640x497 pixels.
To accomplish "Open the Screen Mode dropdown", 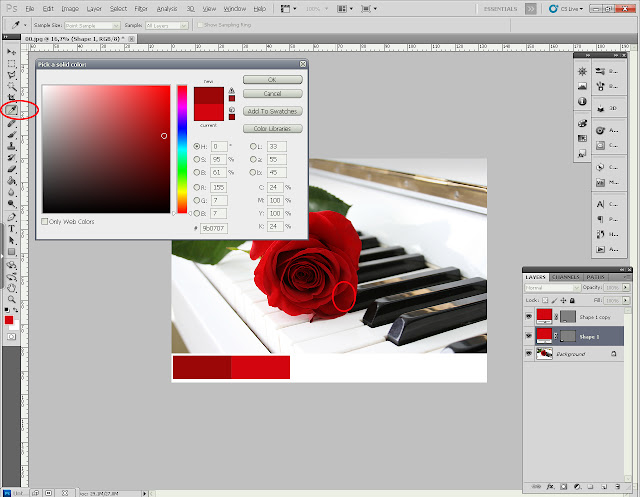I will tap(369, 9).
